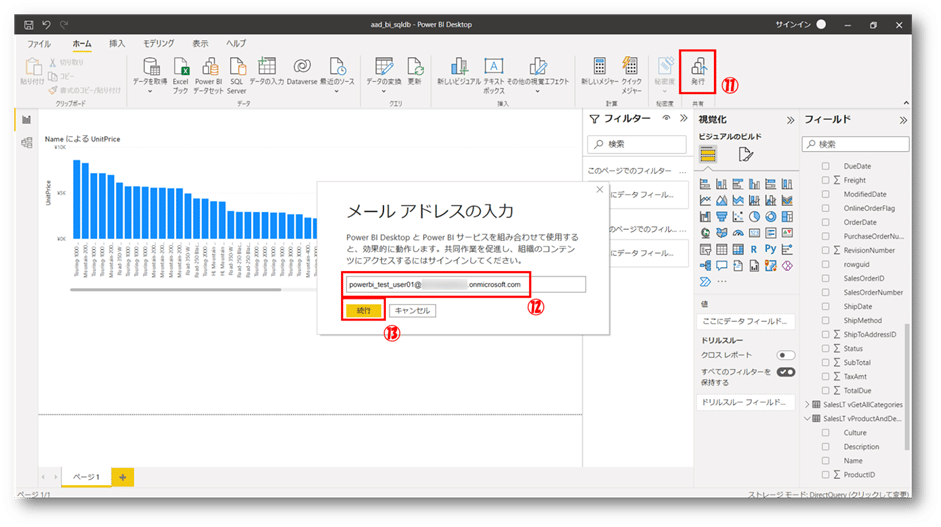Open Power BI データセット ribbon icon
Viewport: 941px width, 527px height.
pos(209,75)
